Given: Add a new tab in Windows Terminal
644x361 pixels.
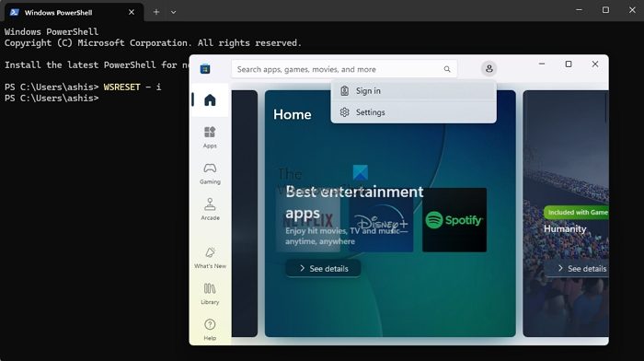Looking at the screenshot, I should click(x=156, y=12).
